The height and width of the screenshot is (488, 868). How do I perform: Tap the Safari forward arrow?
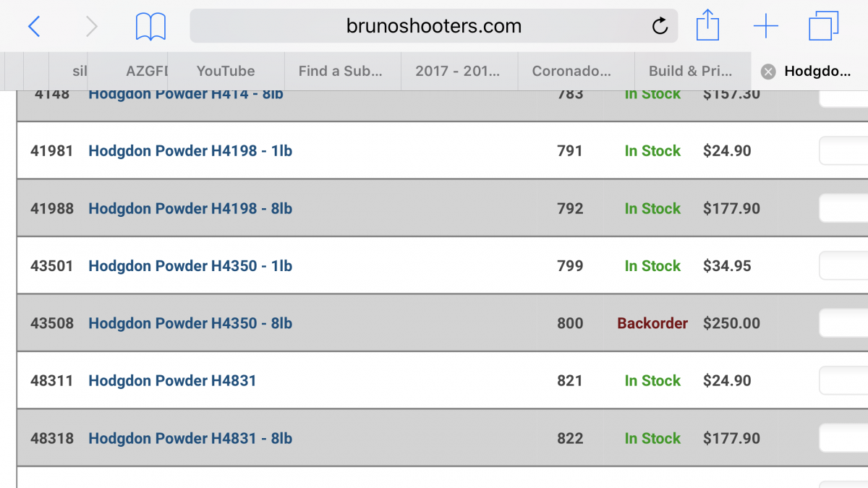pyautogui.click(x=91, y=27)
